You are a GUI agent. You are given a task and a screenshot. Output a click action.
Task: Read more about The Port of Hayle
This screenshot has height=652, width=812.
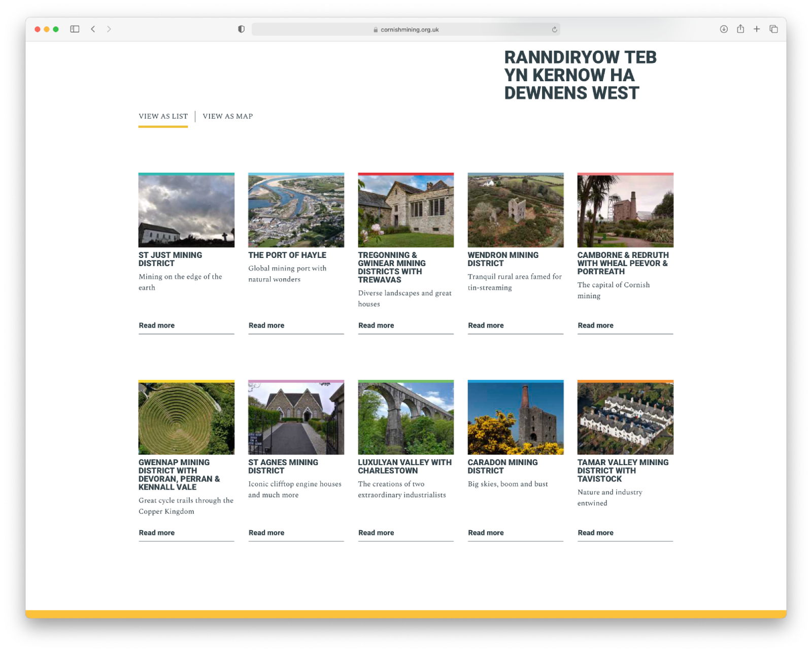266,325
